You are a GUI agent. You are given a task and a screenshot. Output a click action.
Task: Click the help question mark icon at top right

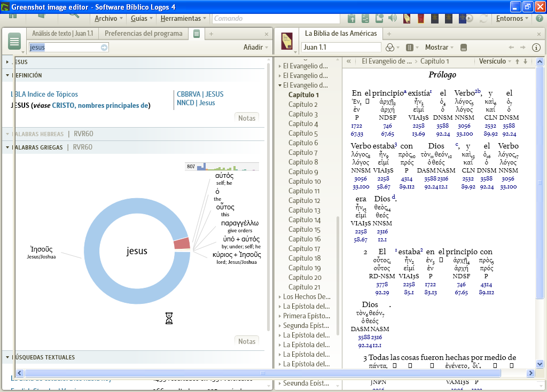(539, 18)
